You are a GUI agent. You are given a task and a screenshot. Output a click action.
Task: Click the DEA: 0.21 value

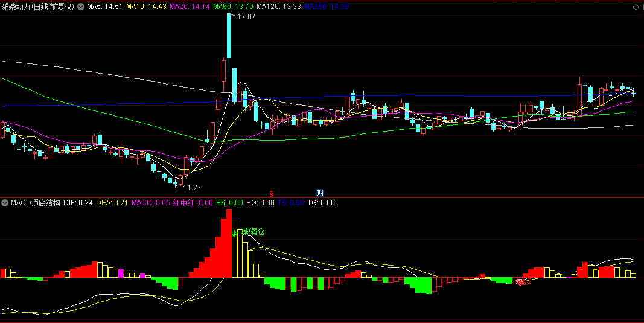(112, 203)
